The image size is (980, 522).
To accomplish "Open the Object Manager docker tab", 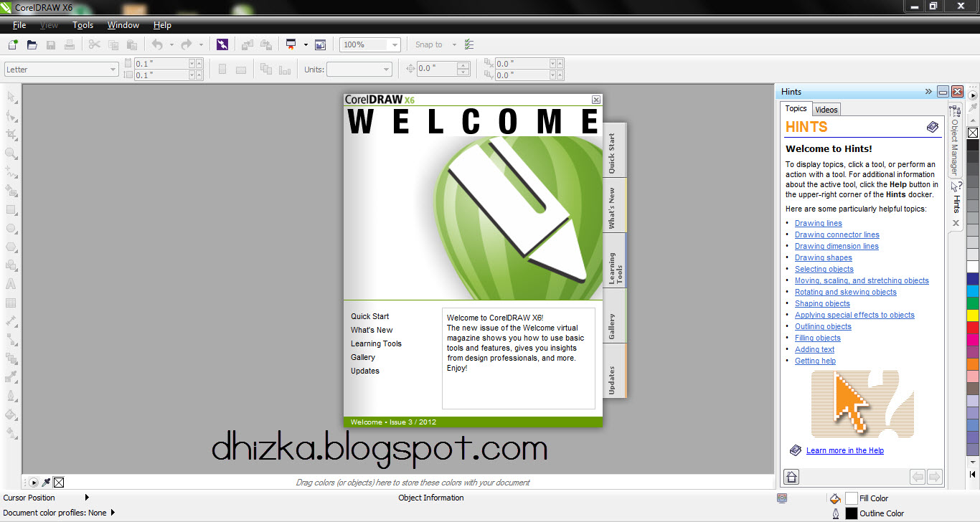I will pyautogui.click(x=955, y=141).
